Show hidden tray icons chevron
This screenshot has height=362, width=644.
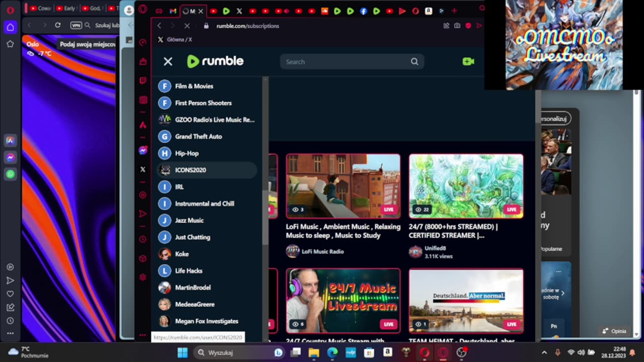pyautogui.click(x=544, y=352)
